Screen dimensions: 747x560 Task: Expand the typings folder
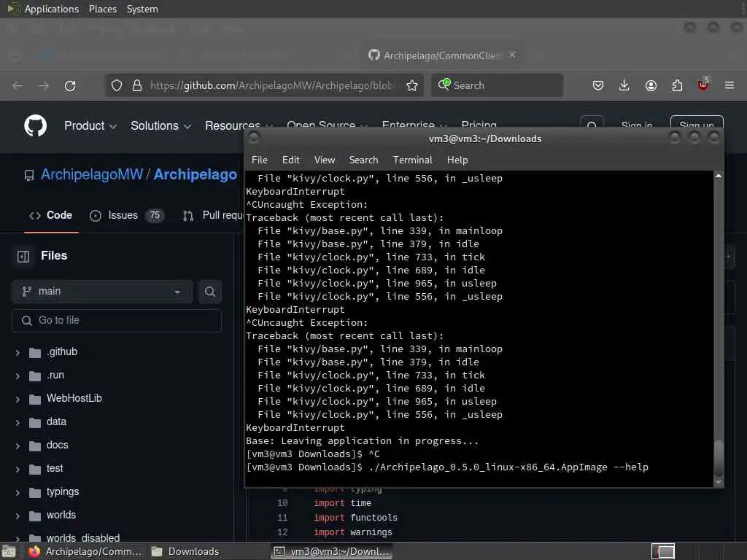tap(18, 493)
